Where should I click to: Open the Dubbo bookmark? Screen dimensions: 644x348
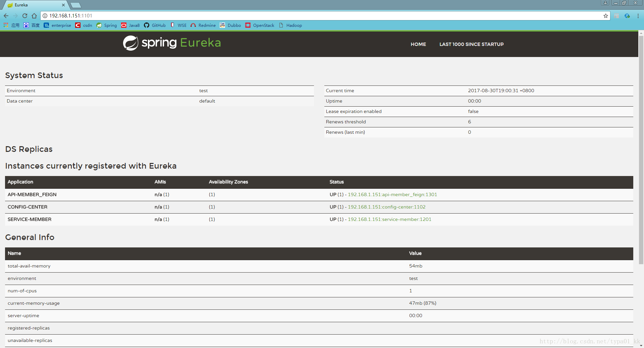click(230, 25)
